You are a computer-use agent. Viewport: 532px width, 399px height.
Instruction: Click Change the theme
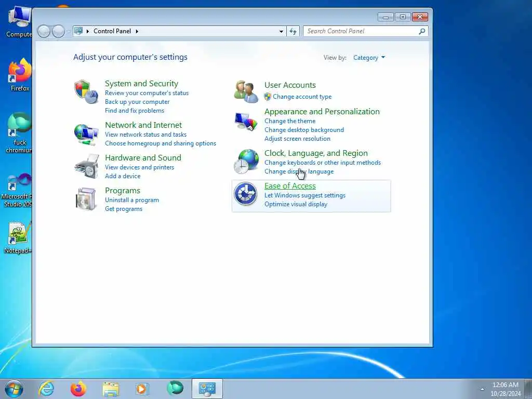[x=290, y=121]
